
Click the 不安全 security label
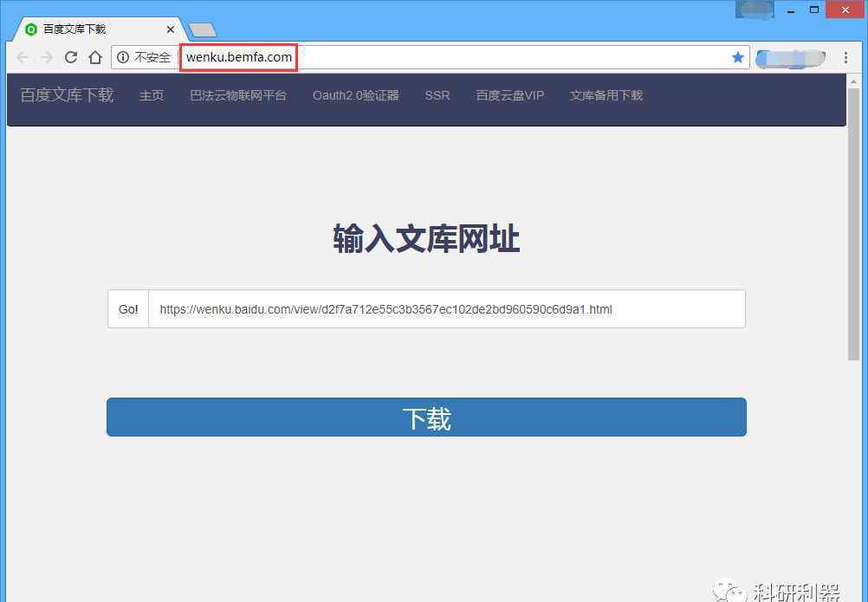click(152, 57)
